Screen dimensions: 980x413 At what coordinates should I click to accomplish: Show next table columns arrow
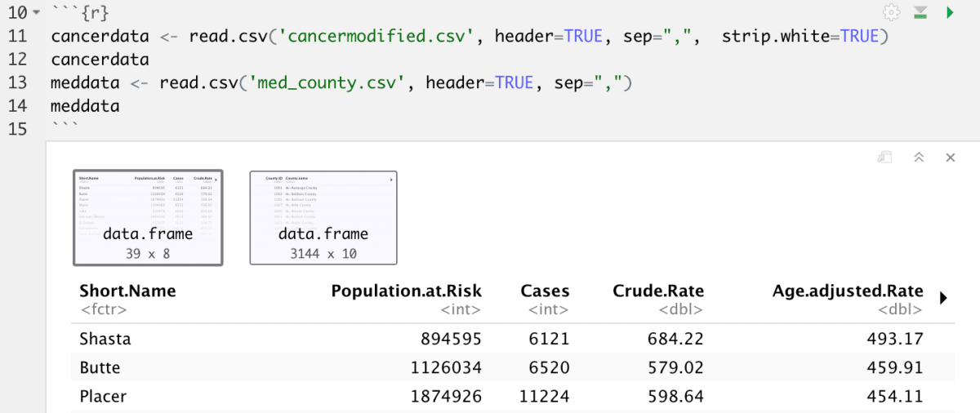point(944,299)
